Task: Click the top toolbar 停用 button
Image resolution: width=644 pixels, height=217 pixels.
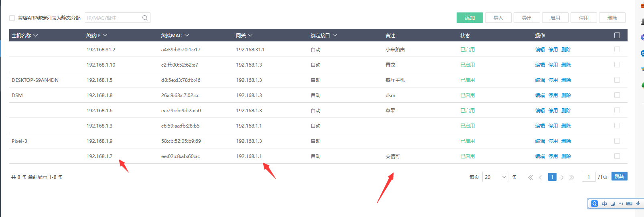Action: [584, 18]
